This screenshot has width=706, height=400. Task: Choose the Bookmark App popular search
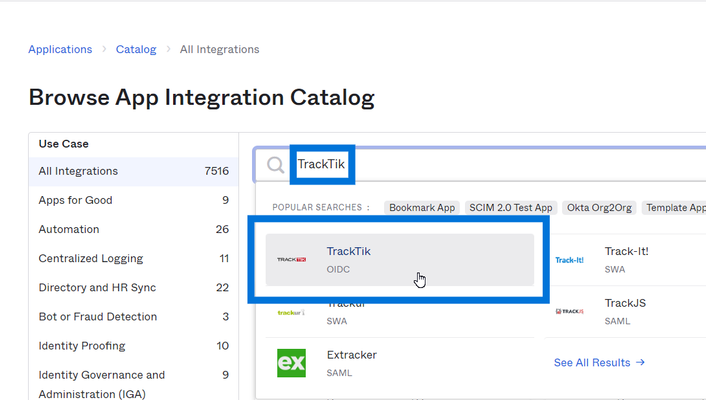click(422, 208)
